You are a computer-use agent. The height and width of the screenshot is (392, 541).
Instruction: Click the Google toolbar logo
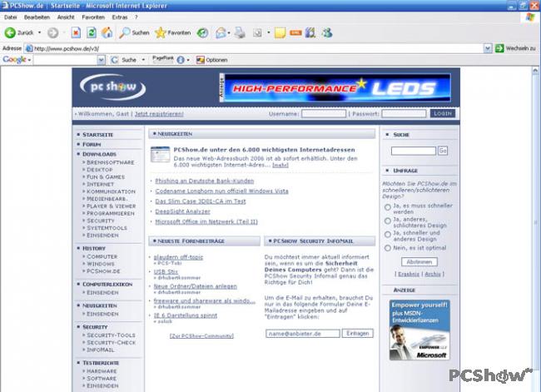point(14,60)
